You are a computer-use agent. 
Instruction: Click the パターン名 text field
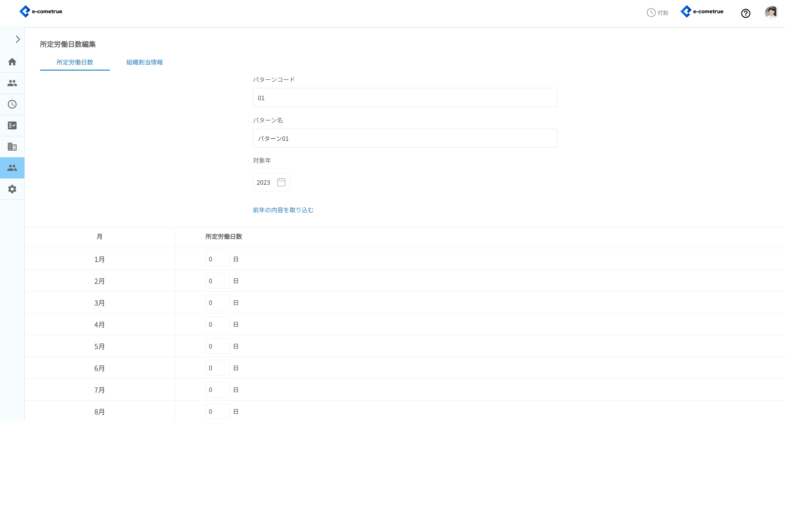pos(405,138)
